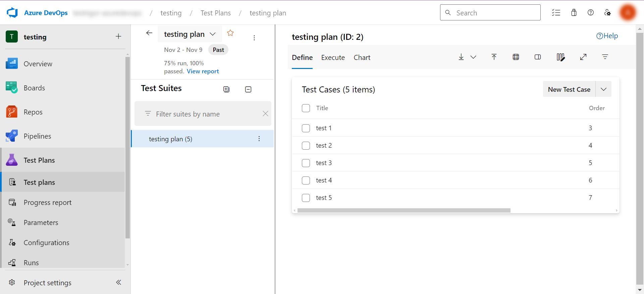Image resolution: width=644 pixels, height=294 pixels.
Task: Enter full screen mode with expand icon
Action: pos(583,57)
